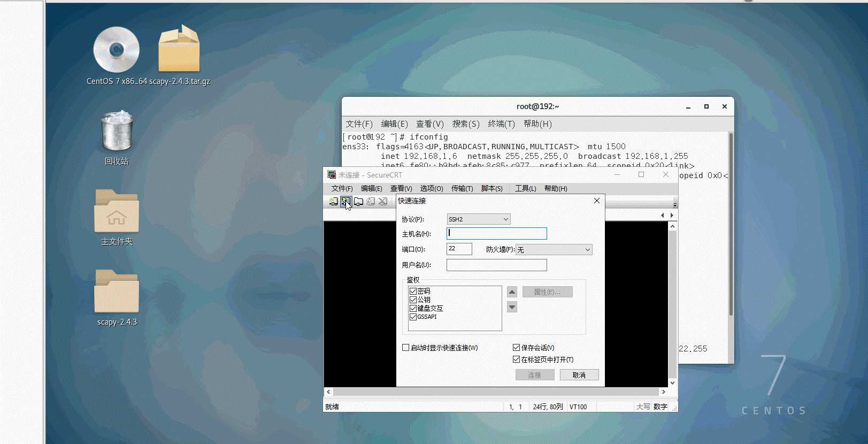Maximize the root@192:~ terminal window
Viewport: 868px width, 444px height.
pos(706,106)
